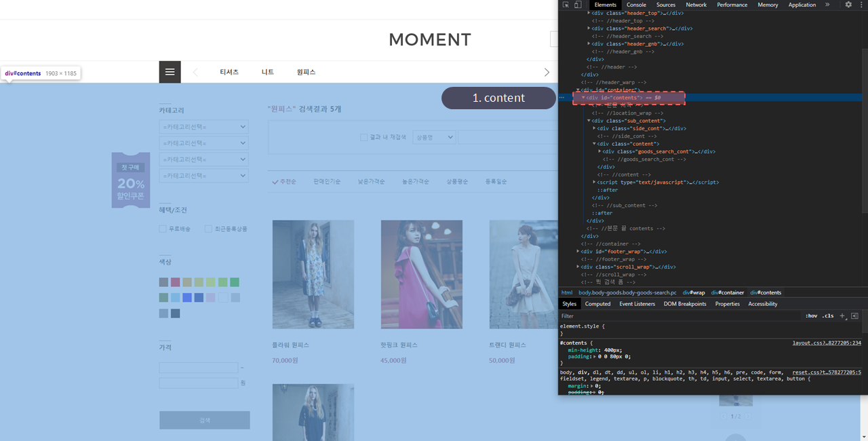The height and width of the screenshot is (441, 868).
Task: Open DevTools settings gear
Action: 848,5
